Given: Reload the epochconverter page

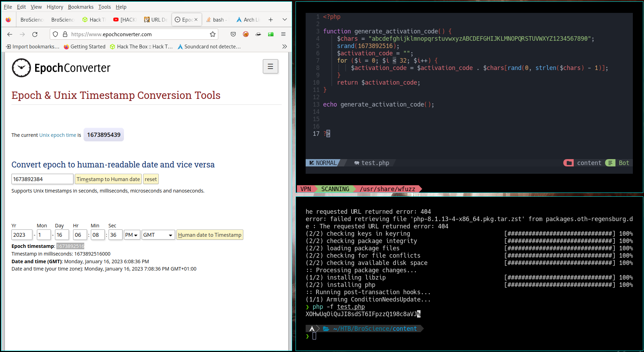Looking at the screenshot, I should (35, 34).
